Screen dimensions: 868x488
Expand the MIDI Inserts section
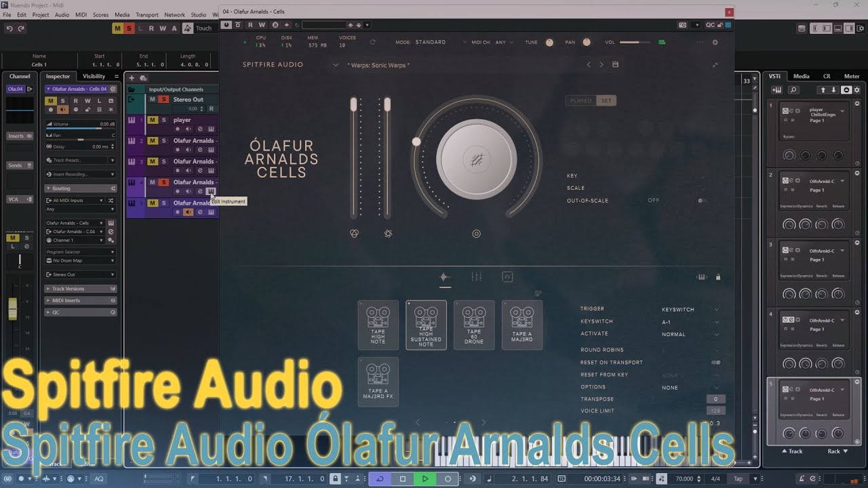(81, 300)
